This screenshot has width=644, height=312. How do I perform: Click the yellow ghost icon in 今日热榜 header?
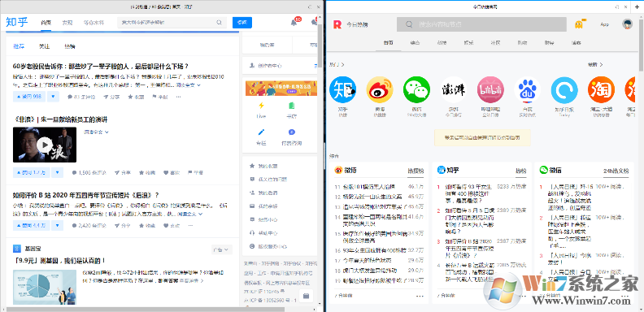pos(579,24)
